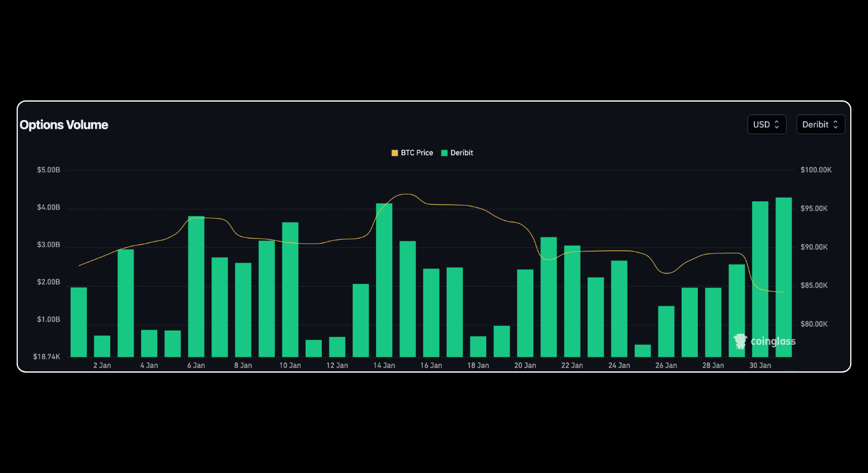Click the green Deribit legend square
This screenshot has height=473, width=868.
(x=443, y=152)
